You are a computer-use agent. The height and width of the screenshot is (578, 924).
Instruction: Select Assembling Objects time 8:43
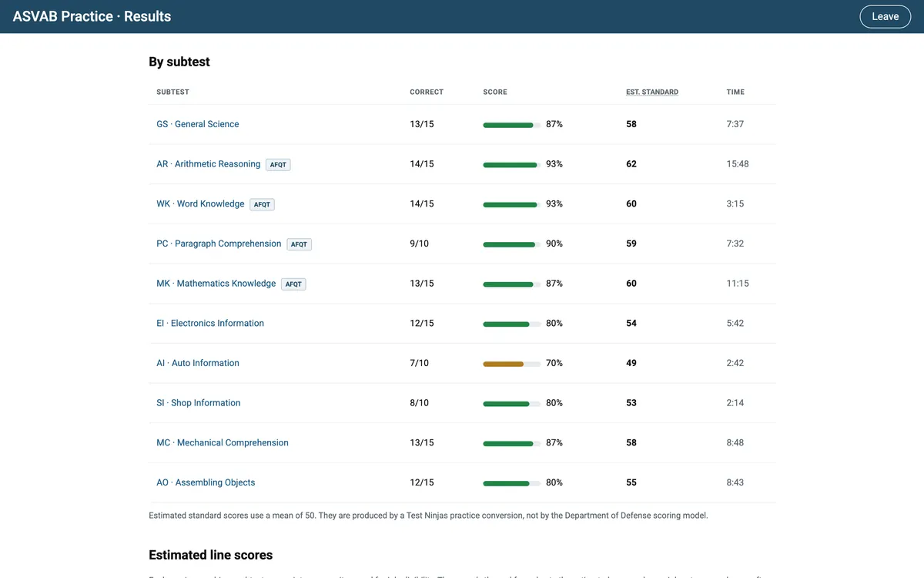735,482
